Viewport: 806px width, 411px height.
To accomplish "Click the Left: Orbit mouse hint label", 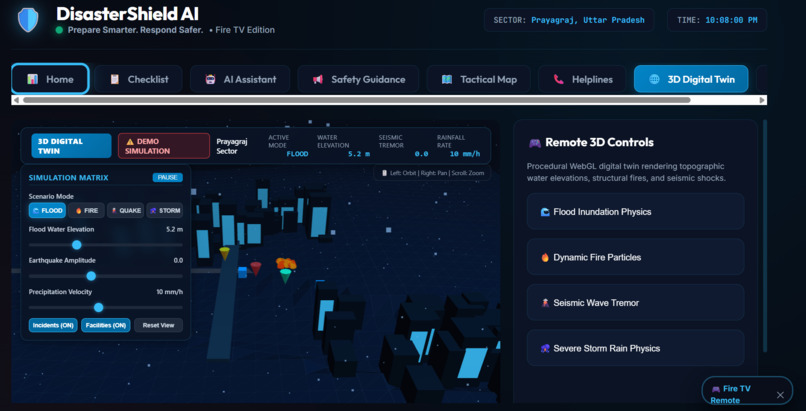I will [x=432, y=173].
